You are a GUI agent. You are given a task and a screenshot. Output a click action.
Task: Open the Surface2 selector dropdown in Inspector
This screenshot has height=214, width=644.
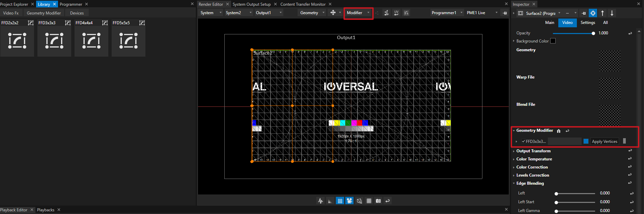[559, 13]
